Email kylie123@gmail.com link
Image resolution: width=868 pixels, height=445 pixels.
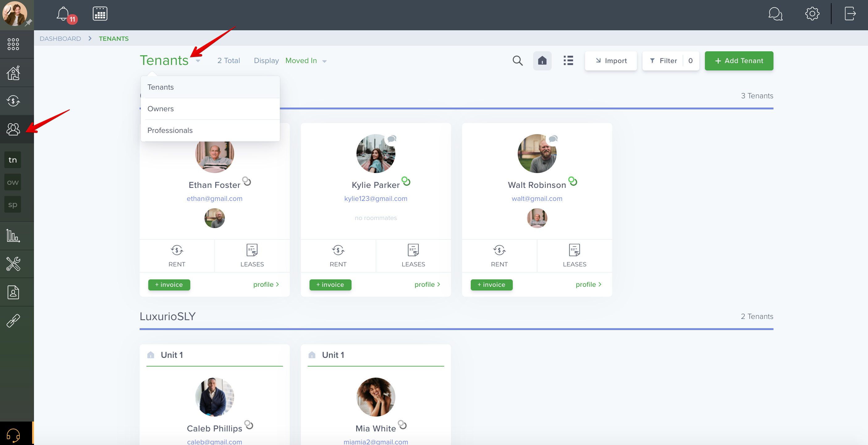click(376, 199)
